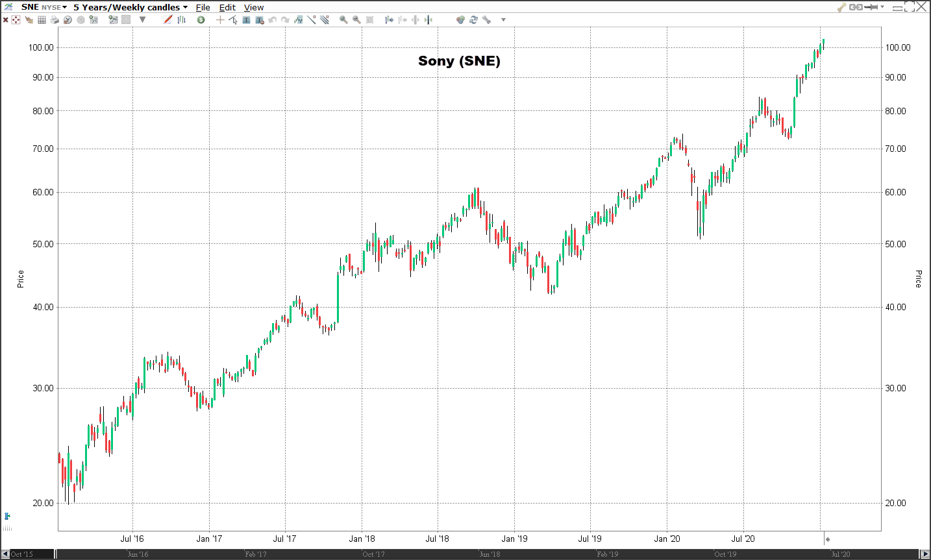Print the chart with the printer icon
This screenshot has height=560, width=931.
click(x=55, y=20)
